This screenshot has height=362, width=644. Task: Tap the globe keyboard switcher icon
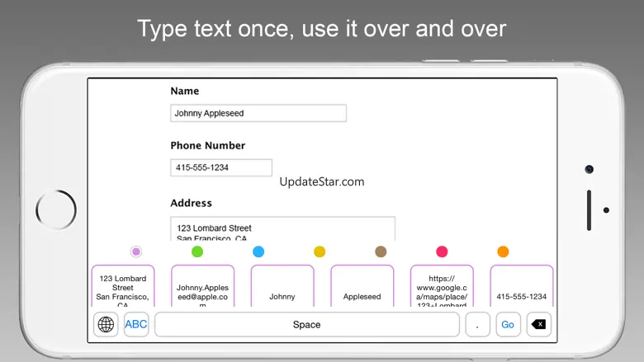pos(106,324)
